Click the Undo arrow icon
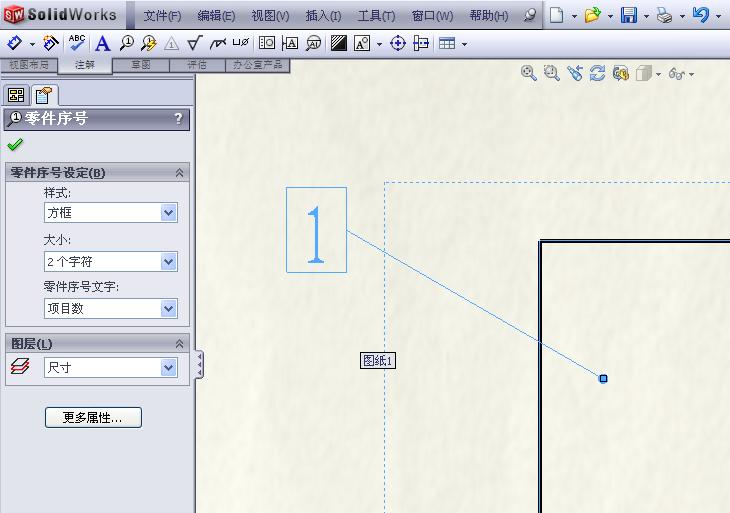This screenshot has width=730, height=513. click(701, 15)
